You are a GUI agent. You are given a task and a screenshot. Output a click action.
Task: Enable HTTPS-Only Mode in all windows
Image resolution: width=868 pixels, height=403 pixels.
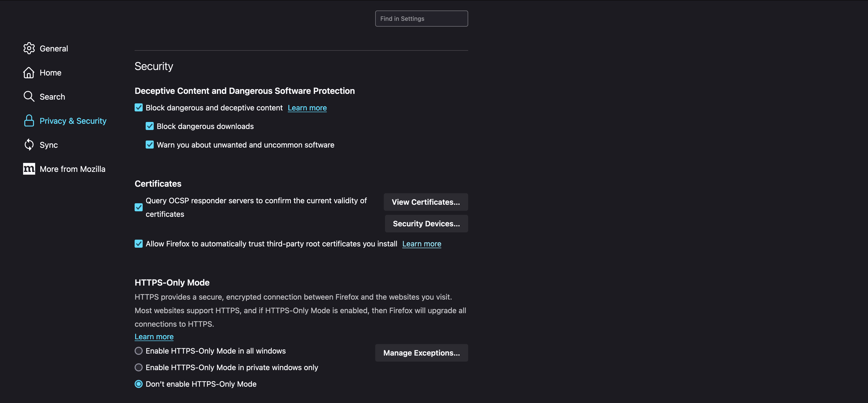(x=138, y=351)
